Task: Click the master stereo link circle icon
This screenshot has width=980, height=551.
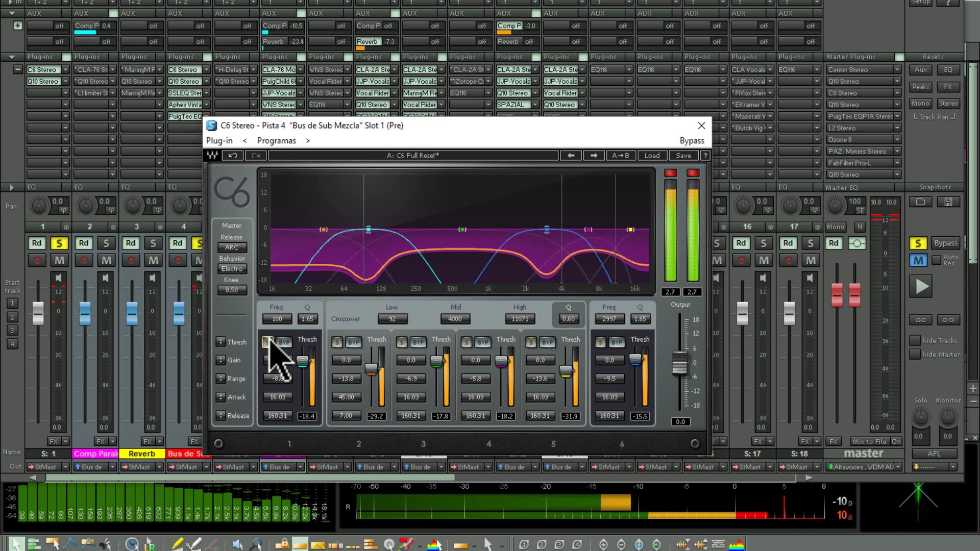Action: coord(856,243)
